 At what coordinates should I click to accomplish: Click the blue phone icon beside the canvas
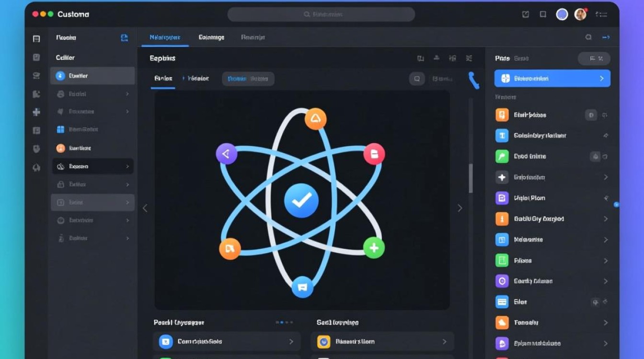point(473,80)
